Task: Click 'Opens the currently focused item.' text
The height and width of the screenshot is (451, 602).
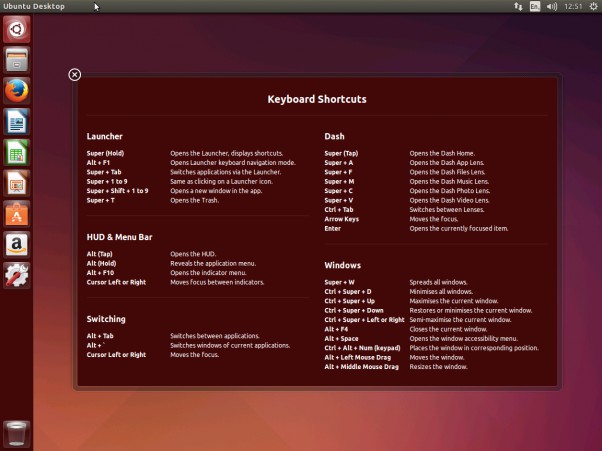Action: point(459,228)
